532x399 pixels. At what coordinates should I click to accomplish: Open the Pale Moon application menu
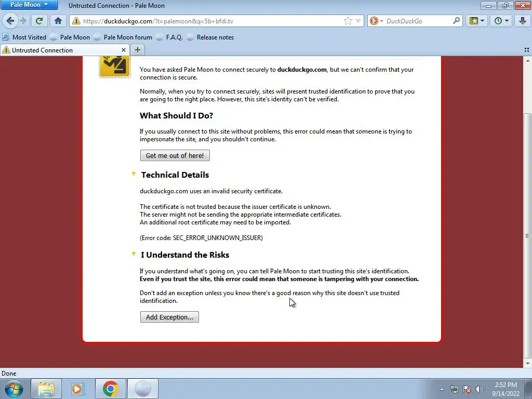(x=29, y=5)
